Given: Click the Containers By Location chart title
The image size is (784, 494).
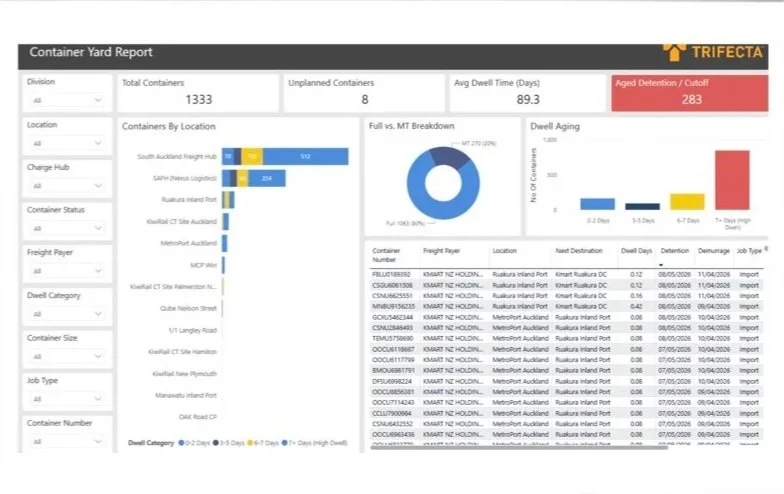Looking at the screenshot, I should 168,126.
